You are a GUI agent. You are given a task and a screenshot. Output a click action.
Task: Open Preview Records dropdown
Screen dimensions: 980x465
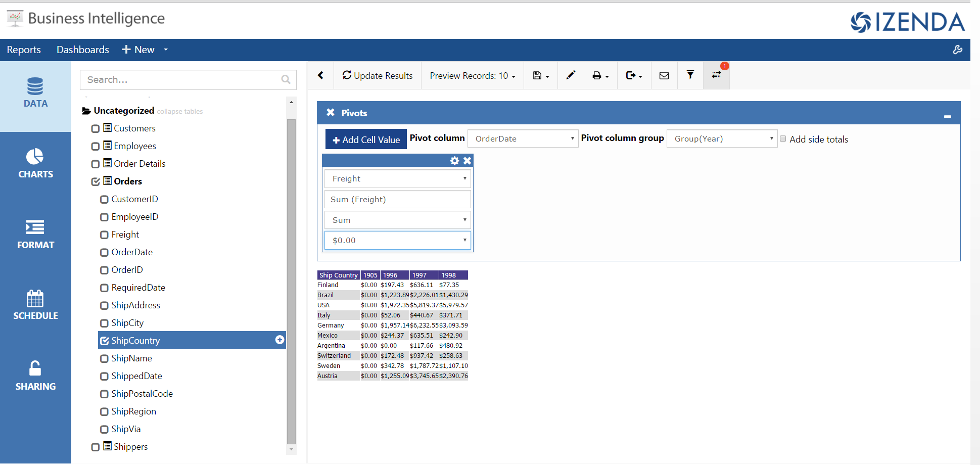point(473,75)
